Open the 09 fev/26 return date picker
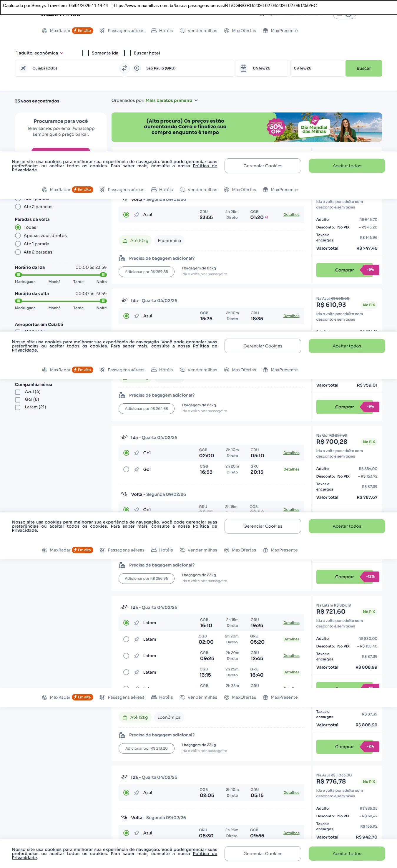The image size is (397, 868). click(317, 68)
